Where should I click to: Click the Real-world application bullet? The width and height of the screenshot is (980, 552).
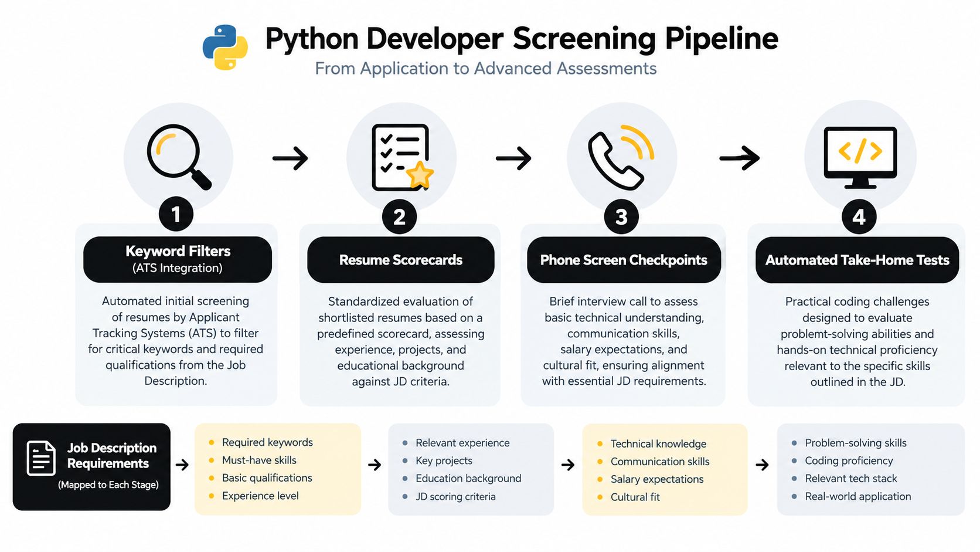[x=852, y=496]
